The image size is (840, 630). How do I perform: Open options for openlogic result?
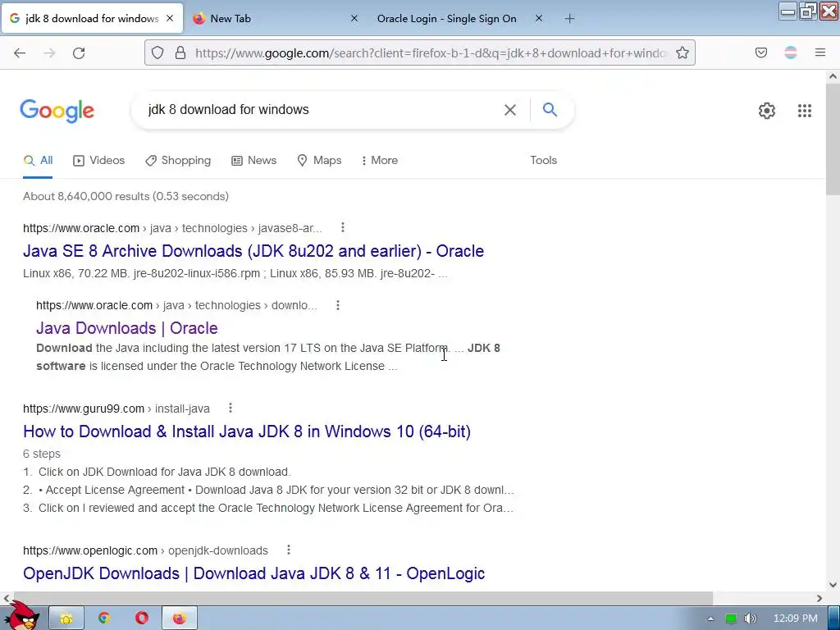(289, 550)
